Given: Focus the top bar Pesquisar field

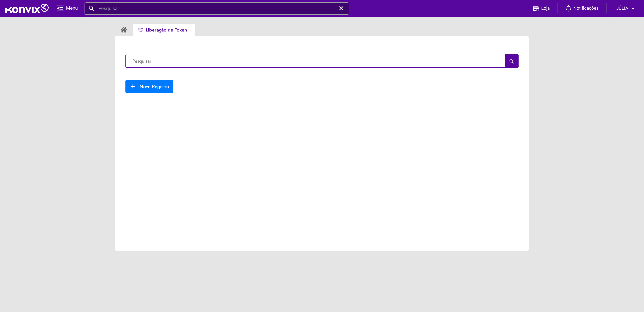Looking at the screenshot, I should [215, 9].
